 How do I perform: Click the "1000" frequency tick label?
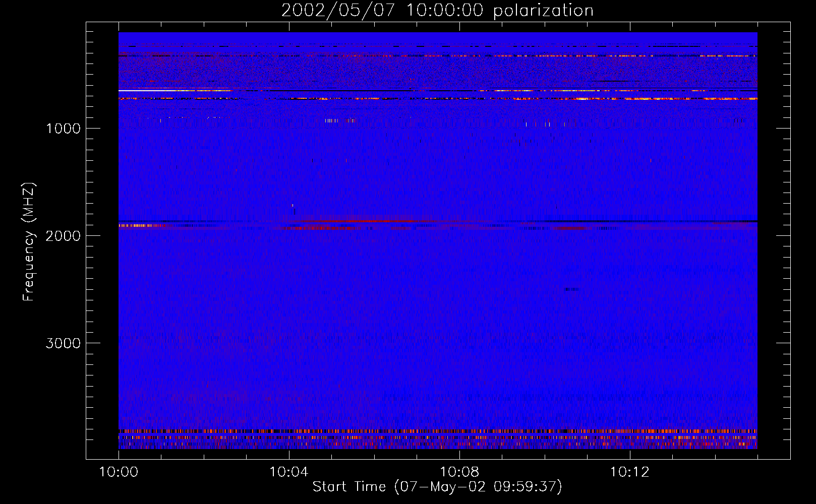click(x=64, y=129)
